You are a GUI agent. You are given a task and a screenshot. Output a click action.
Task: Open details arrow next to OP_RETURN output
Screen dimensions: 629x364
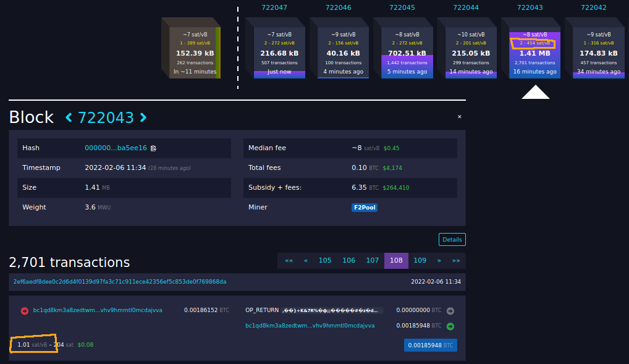tap(450, 311)
